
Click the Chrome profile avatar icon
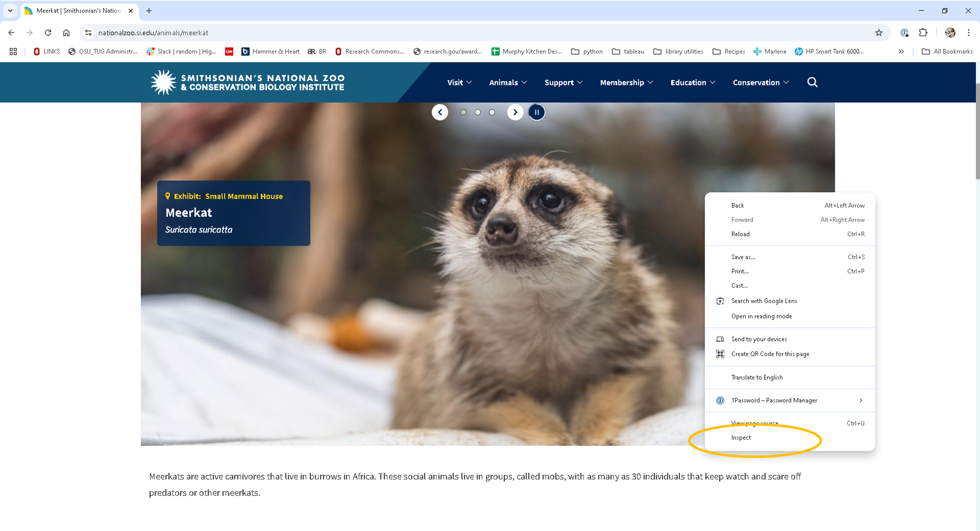949,33
